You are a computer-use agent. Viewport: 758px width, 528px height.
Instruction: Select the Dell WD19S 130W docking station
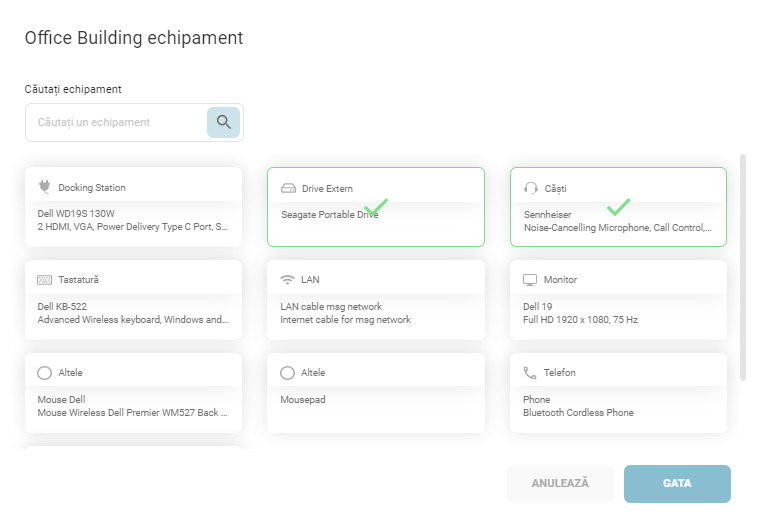tap(133, 220)
